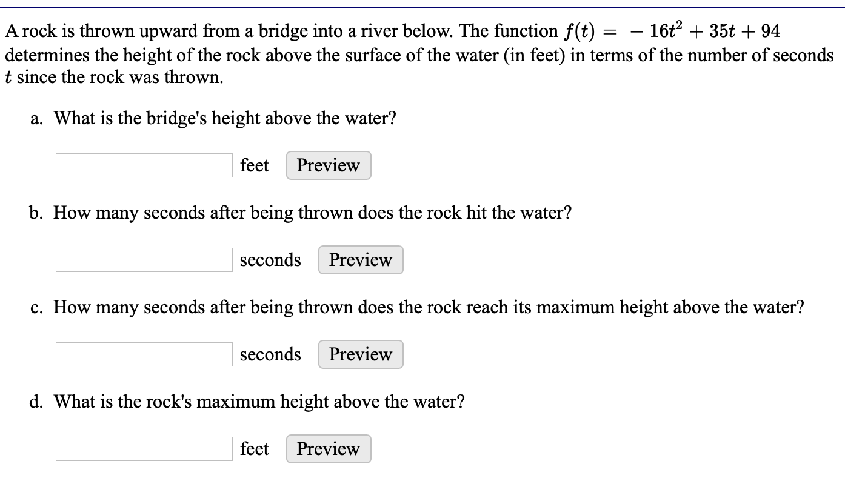Click the seconds input for part b

[143, 259]
